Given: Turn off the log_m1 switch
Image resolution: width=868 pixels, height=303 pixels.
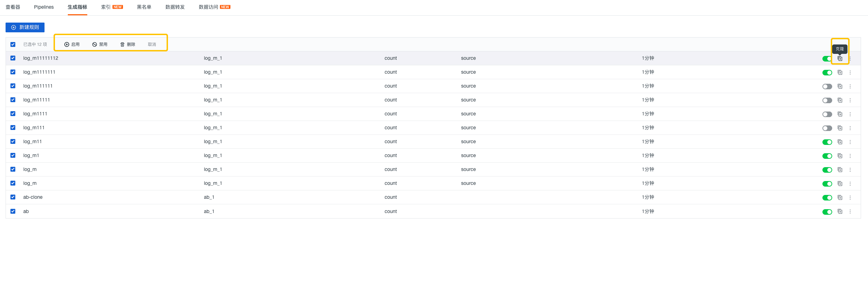Looking at the screenshot, I should pyautogui.click(x=827, y=156).
